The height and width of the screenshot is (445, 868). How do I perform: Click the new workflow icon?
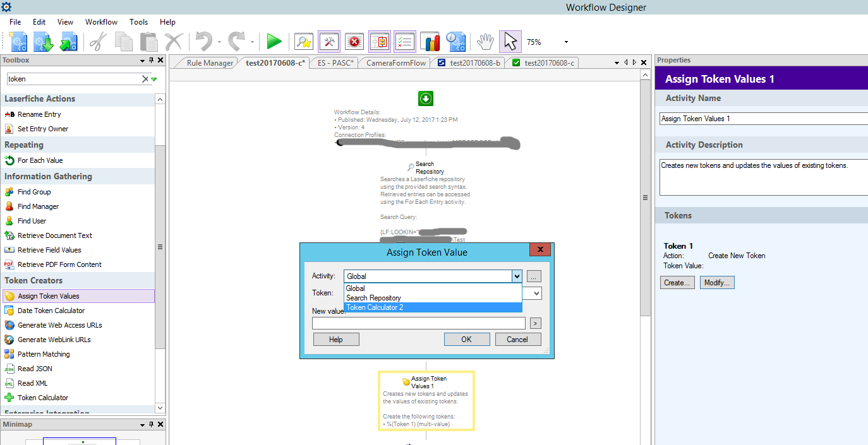click(x=18, y=42)
